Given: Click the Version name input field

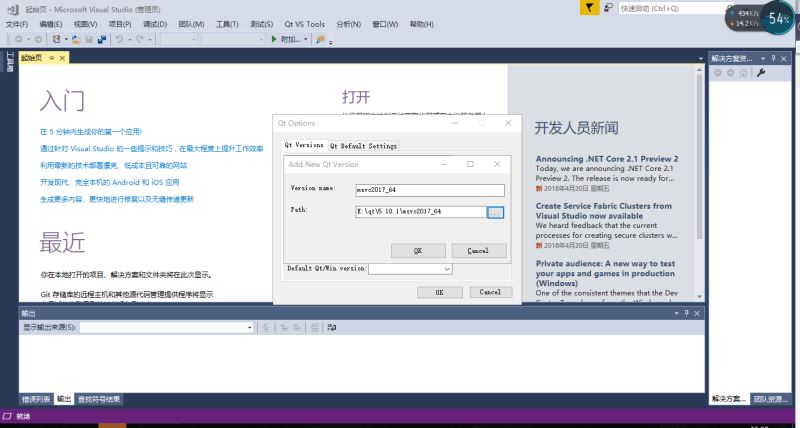Looking at the screenshot, I should (430, 190).
